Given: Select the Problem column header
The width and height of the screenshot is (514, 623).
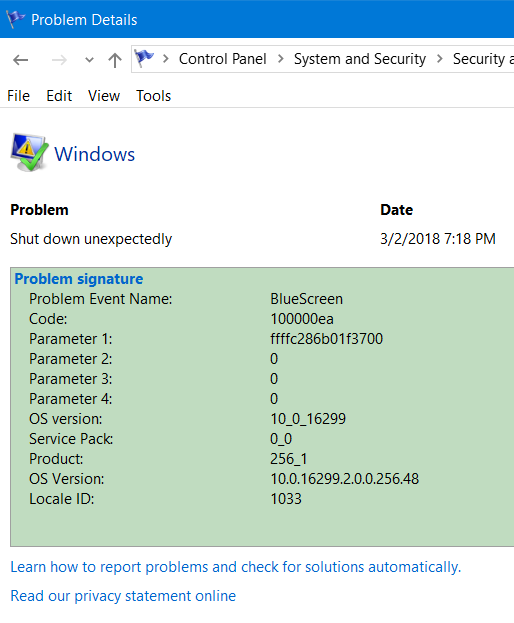Looking at the screenshot, I should tap(39, 210).
